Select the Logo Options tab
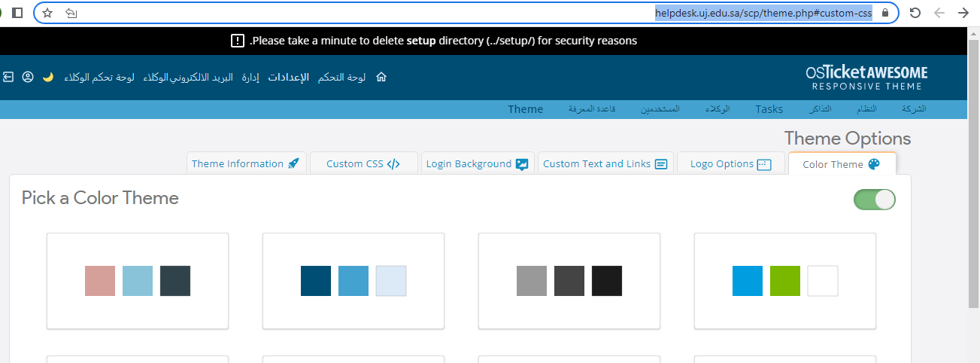 (x=731, y=164)
